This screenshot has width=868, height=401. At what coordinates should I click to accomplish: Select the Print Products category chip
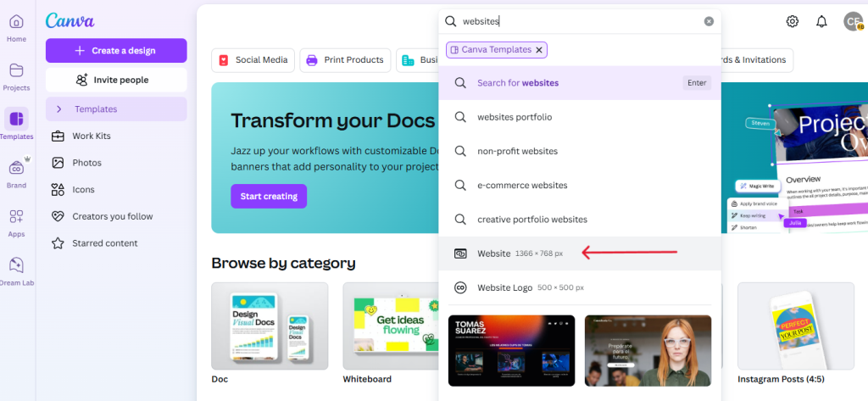[346, 60]
